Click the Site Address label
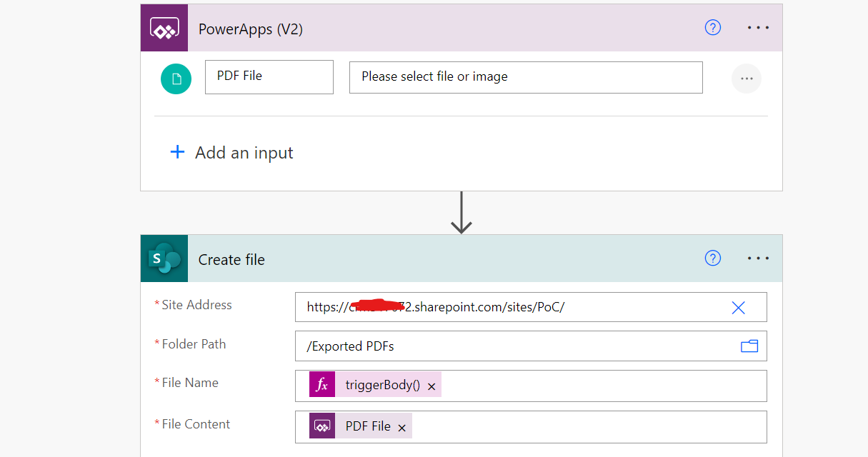This screenshot has height=457, width=868. click(196, 305)
